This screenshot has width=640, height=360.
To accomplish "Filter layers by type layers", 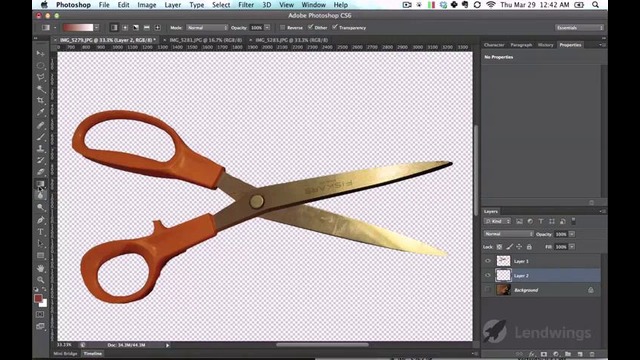I will click(x=541, y=221).
